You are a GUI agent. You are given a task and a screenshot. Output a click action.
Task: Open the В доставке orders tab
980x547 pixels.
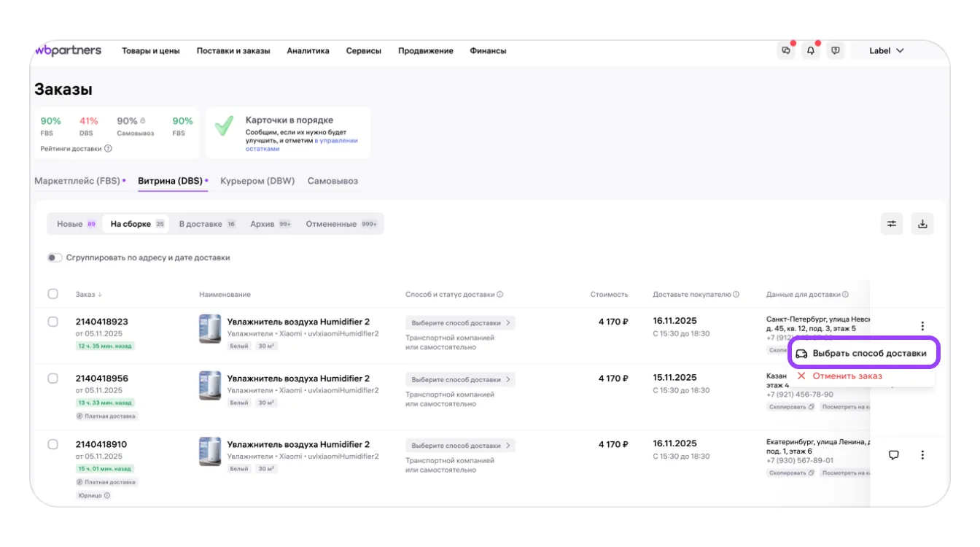(x=207, y=224)
